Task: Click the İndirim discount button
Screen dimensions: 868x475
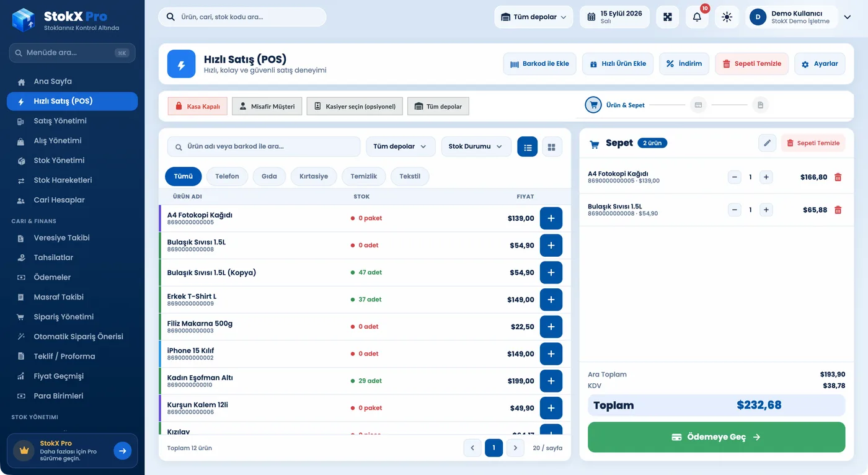Action: pyautogui.click(x=684, y=64)
